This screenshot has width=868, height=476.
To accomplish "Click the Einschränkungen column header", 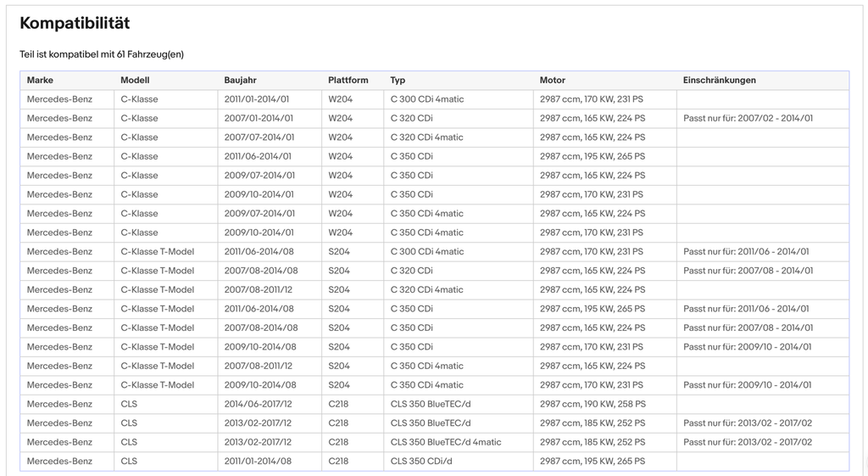I will click(719, 81).
